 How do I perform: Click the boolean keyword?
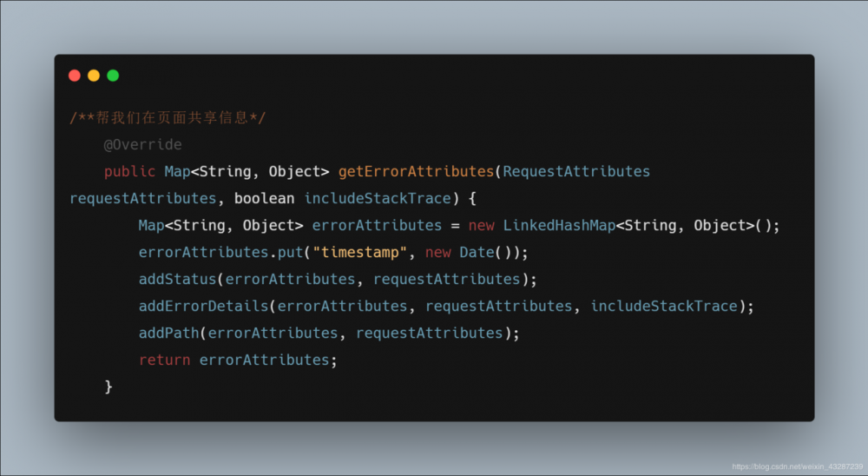point(264,198)
